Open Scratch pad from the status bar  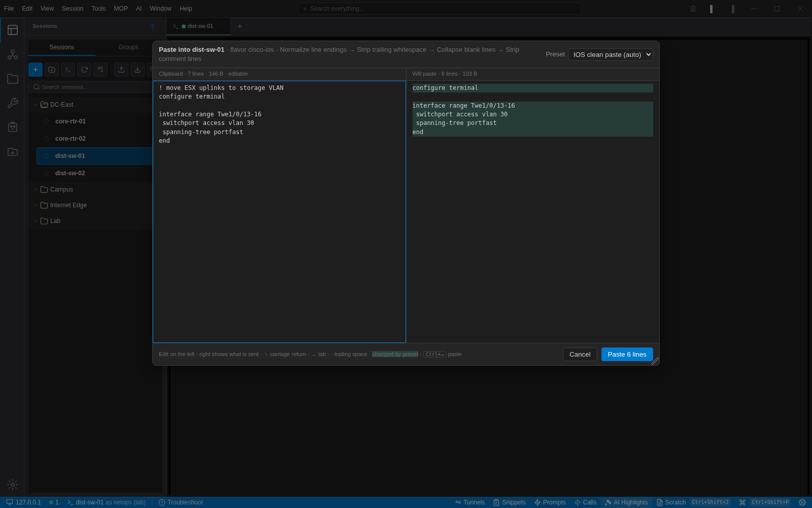tap(671, 502)
